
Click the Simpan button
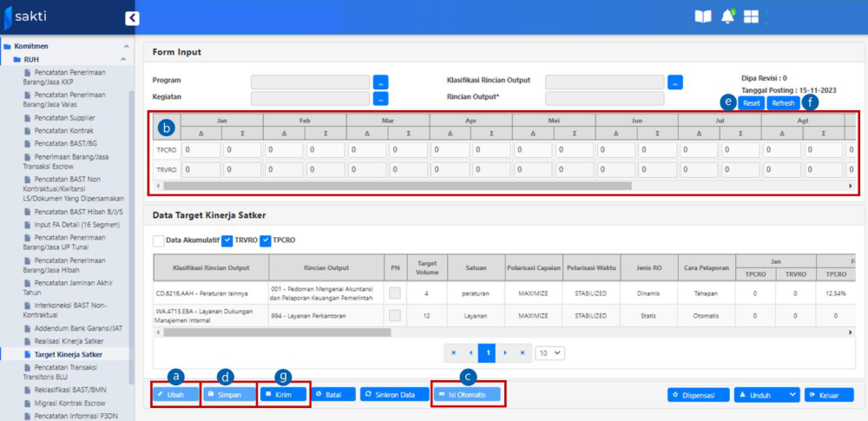[x=229, y=395]
